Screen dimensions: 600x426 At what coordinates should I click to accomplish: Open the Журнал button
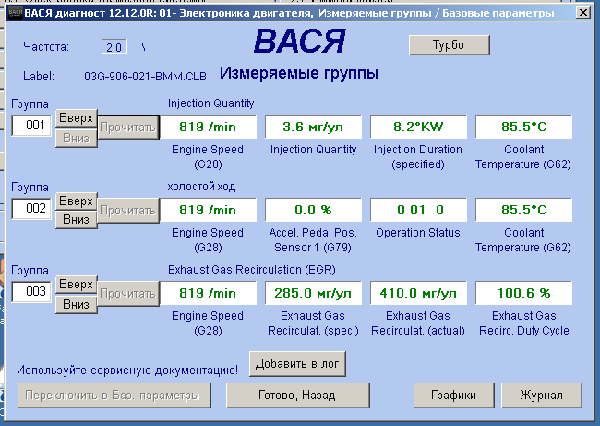pos(541,395)
